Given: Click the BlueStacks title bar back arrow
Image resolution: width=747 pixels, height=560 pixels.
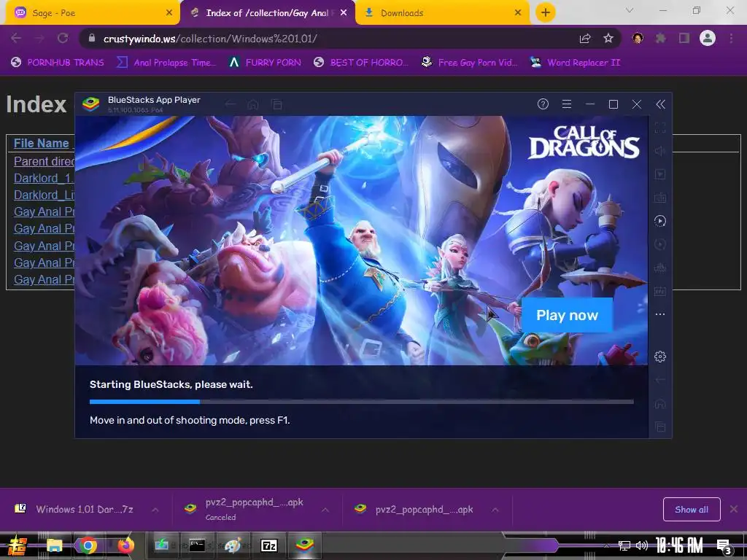Looking at the screenshot, I should pyautogui.click(x=230, y=104).
